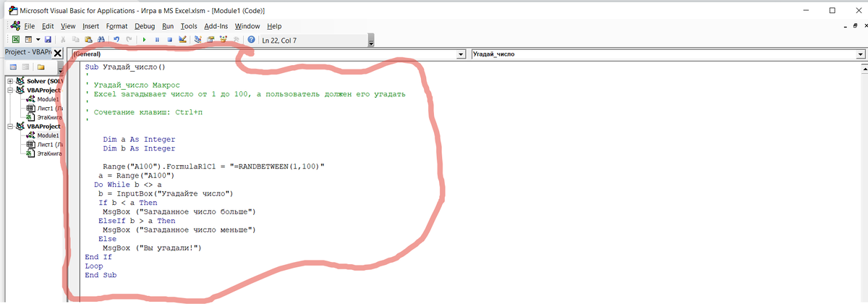Click the Ln 22, Col 7 position indicator
868x304 pixels.
point(279,40)
